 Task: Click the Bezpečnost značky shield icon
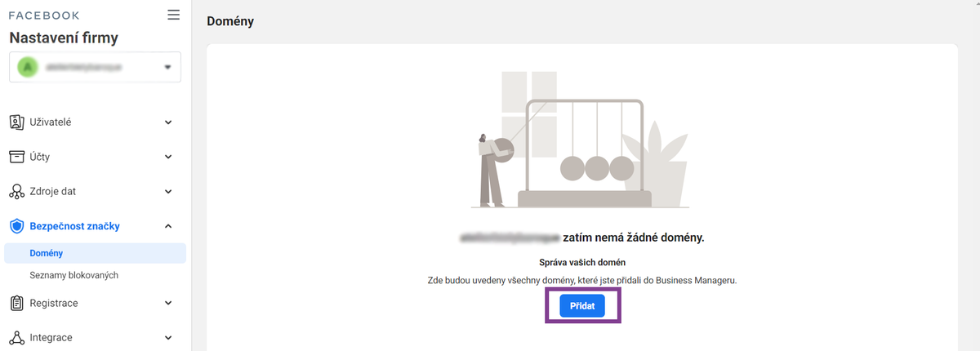[16, 226]
